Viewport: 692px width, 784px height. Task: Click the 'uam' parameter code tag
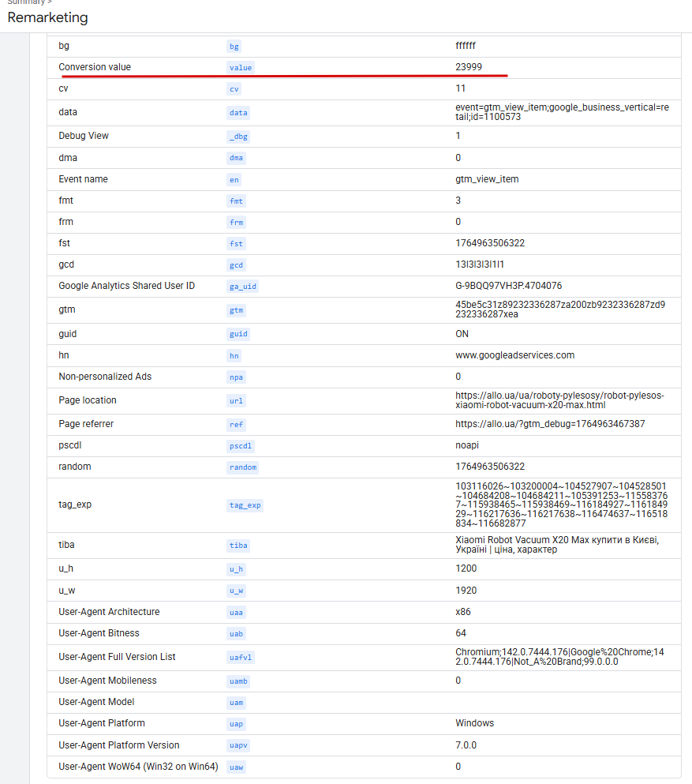pos(236,703)
